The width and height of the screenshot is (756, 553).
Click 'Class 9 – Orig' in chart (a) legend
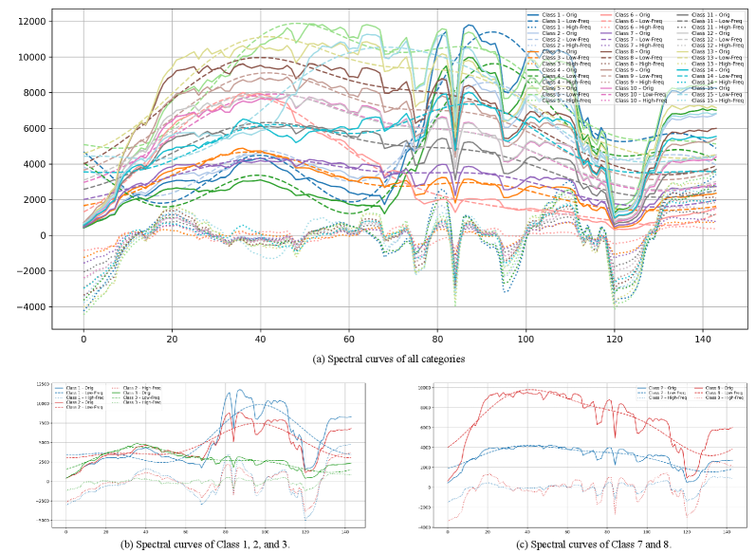tap(633, 70)
